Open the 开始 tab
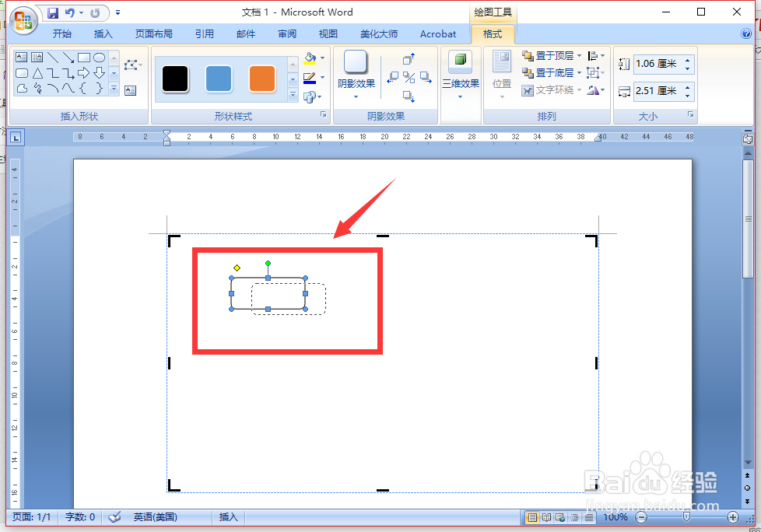The height and width of the screenshot is (532, 761). point(62,34)
